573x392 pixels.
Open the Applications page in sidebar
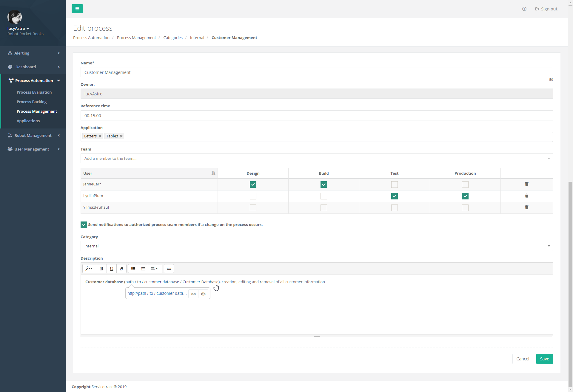point(28,121)
